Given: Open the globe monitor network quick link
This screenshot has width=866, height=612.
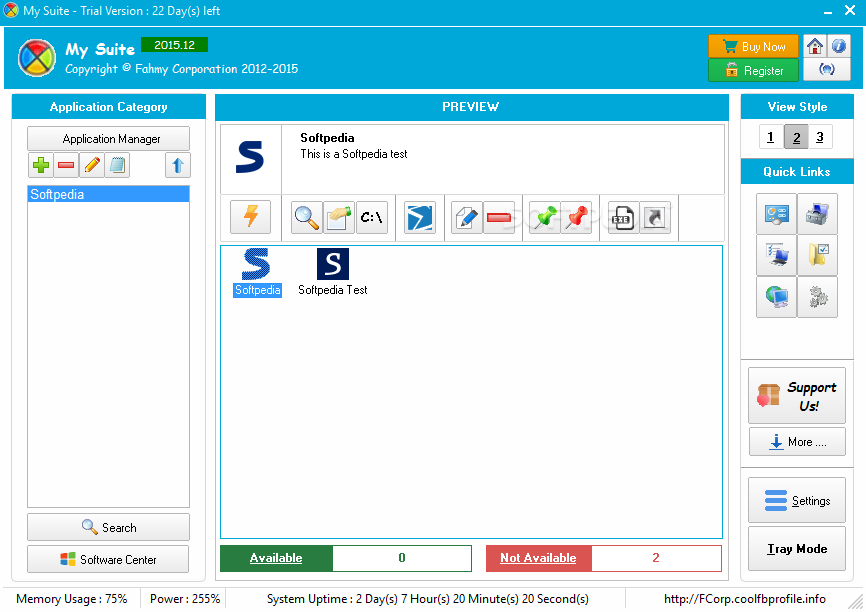Looking at the screenshot, I should (x=777, y=297).
